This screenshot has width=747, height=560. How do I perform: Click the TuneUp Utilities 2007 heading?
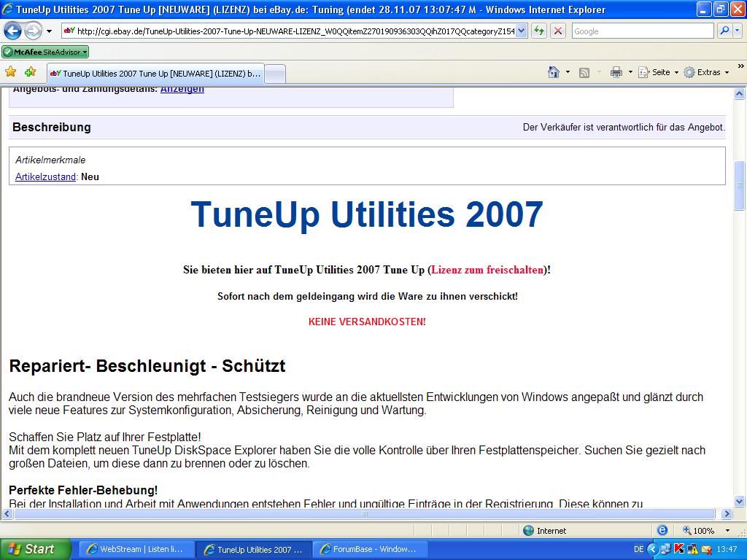coord(367,214)
